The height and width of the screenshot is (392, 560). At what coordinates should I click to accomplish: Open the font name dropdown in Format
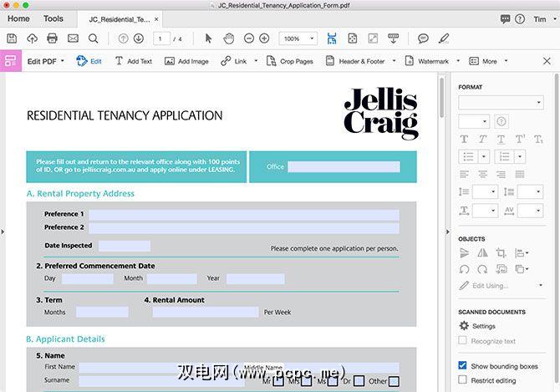coord(500,102)
